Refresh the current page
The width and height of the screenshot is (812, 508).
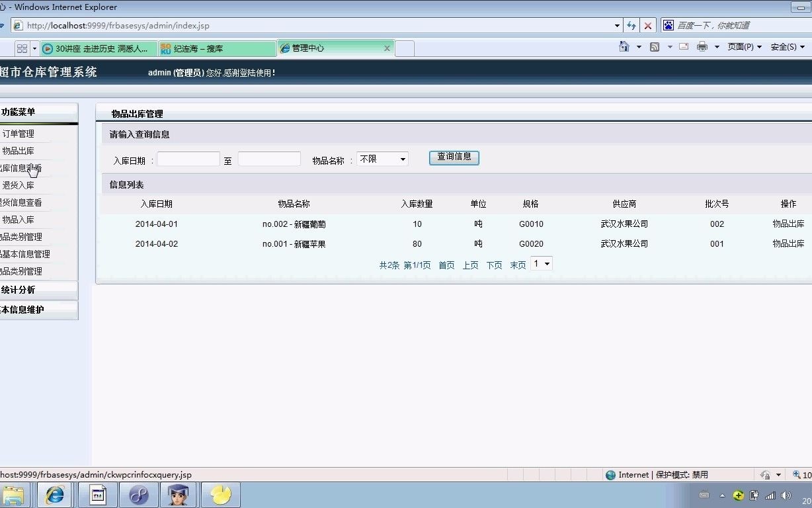click(x=630, y=25)
